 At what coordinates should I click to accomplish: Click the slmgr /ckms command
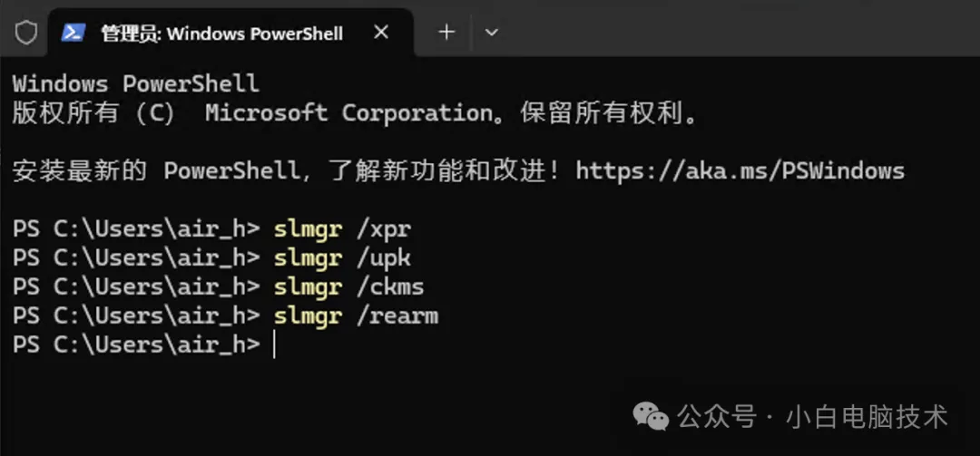tap(348, 287)
